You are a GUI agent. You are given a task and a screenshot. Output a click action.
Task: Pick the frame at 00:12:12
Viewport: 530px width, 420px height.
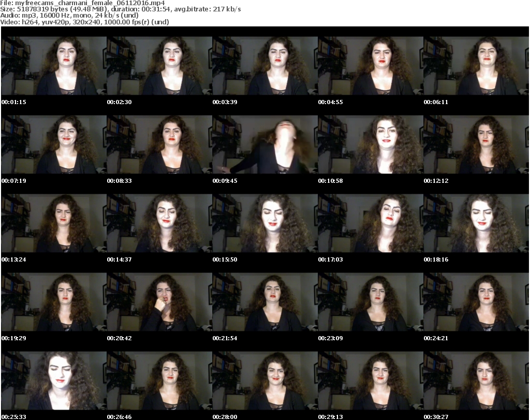[x=476, y=144]
